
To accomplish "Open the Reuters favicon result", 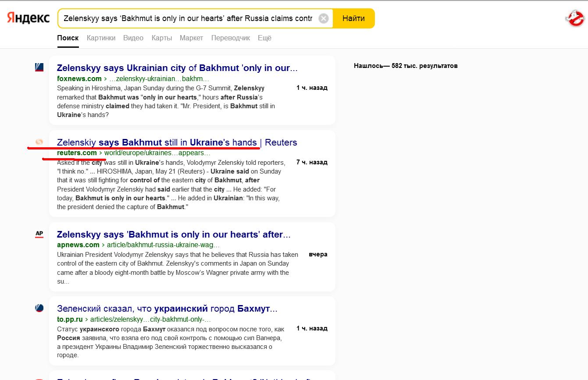I will (x=39, y=142).
